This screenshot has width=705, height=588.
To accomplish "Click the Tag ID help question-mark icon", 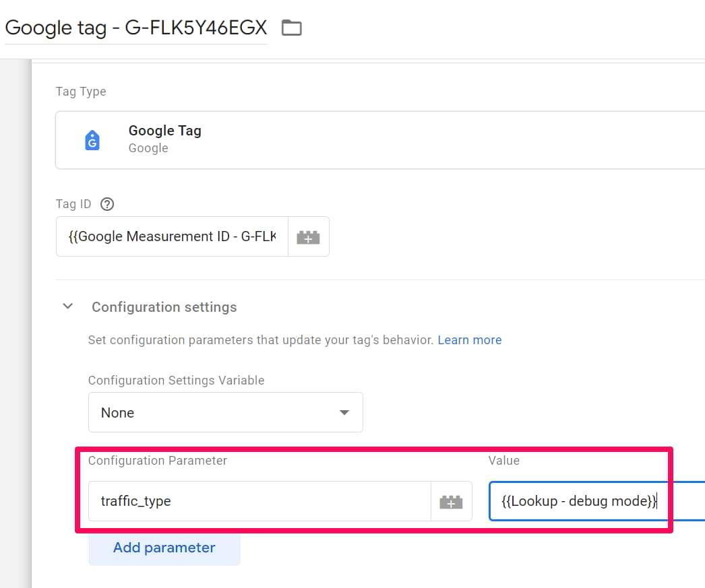I will (x=106, y=204).
